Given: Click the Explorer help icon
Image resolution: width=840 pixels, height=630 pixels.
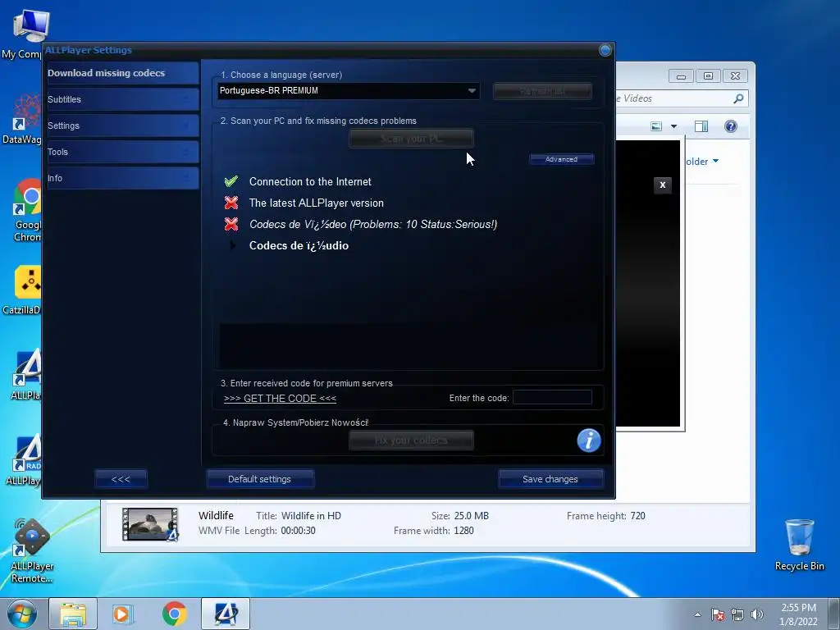Looking at the screenshot, I should [x=731, y=126].
